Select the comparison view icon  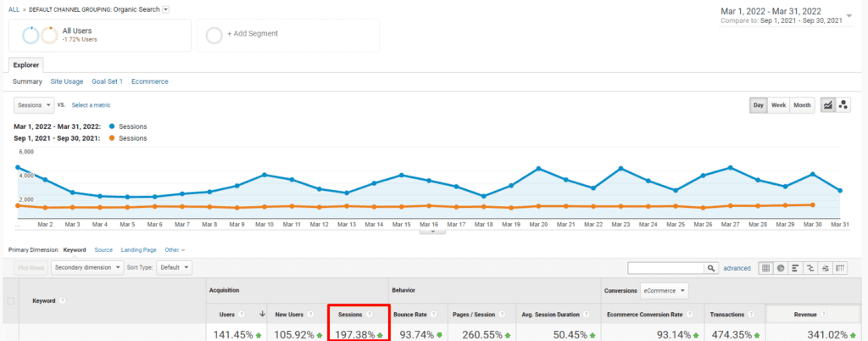tap(810, 268)
